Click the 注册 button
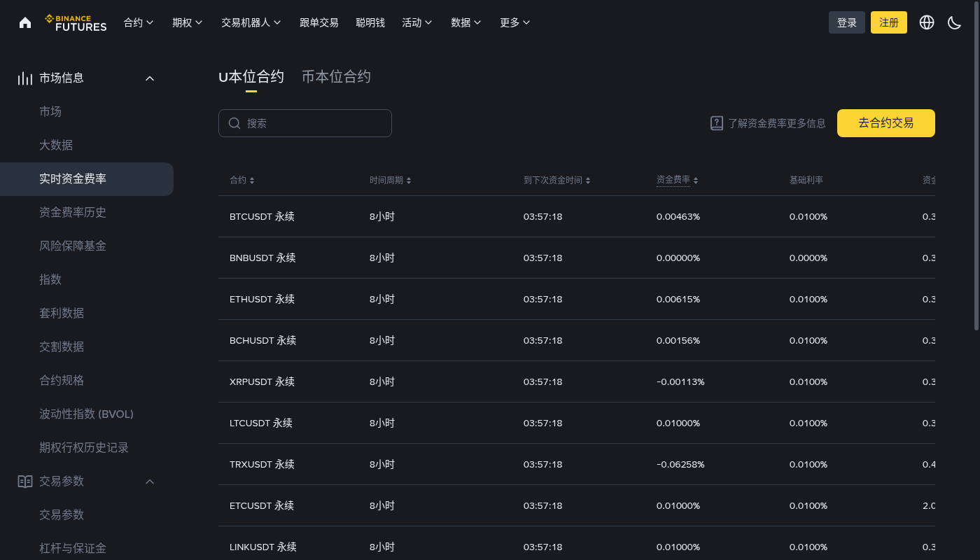Image resolution: width=980 pixels, height=560 pixels. click(x=889, y=22)
